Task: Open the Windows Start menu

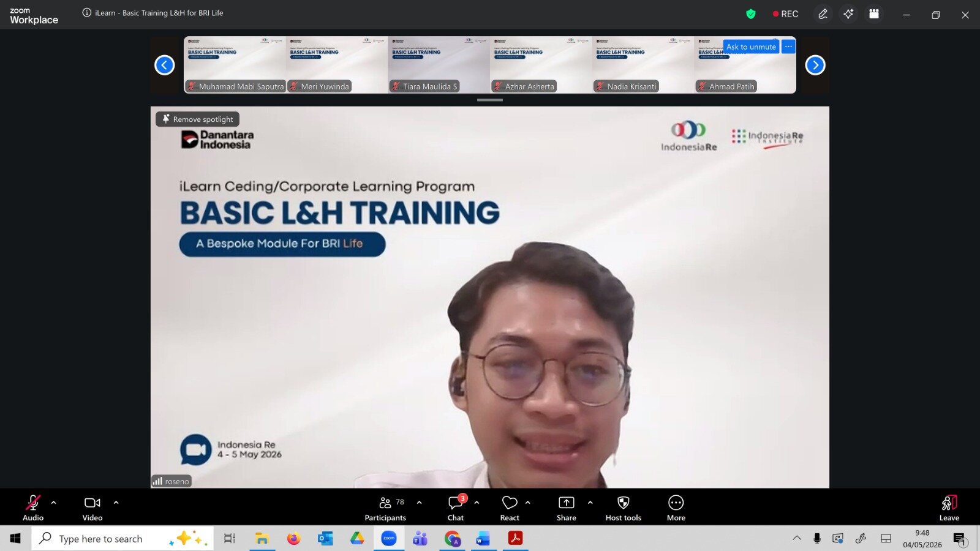Action: 15,538
